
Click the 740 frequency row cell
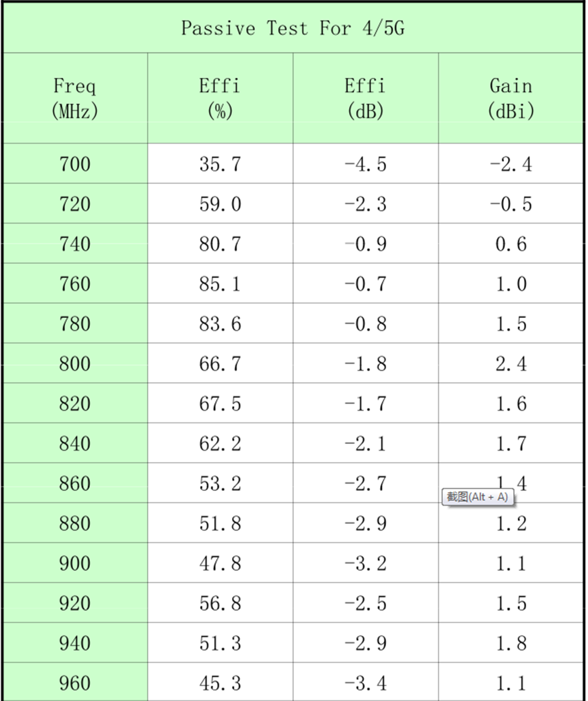click(75, 244)
